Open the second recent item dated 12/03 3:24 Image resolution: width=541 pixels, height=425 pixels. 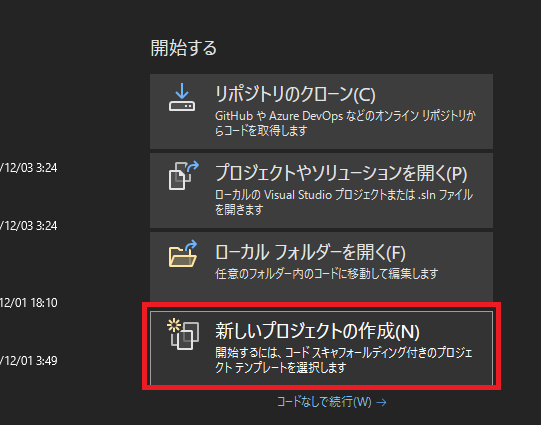pyautogui.click(x=29, y=226)
